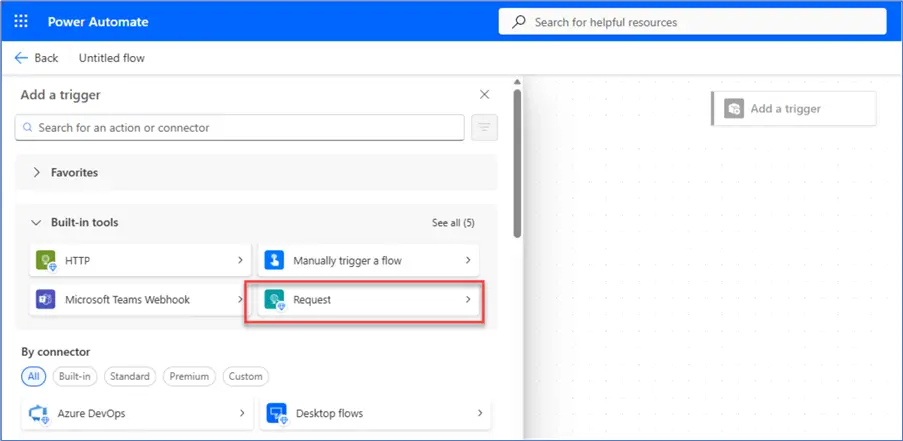
Task: Click the filter icon beside connector search
Action: tap(484, 127)
